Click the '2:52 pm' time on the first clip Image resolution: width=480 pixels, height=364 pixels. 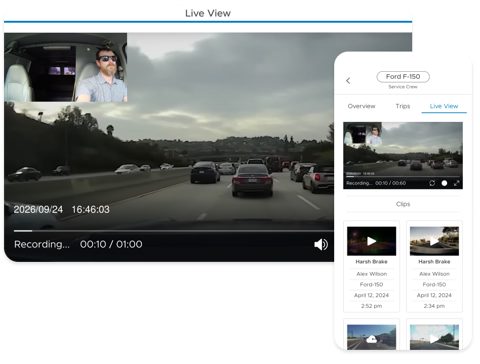click(371, 306)
